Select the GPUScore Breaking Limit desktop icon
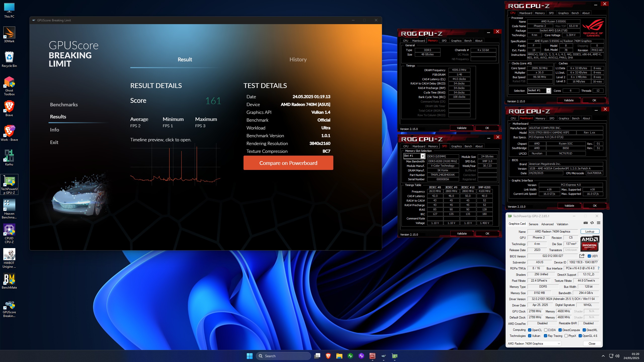The image size is (644, 362). [x=9, y=309]
